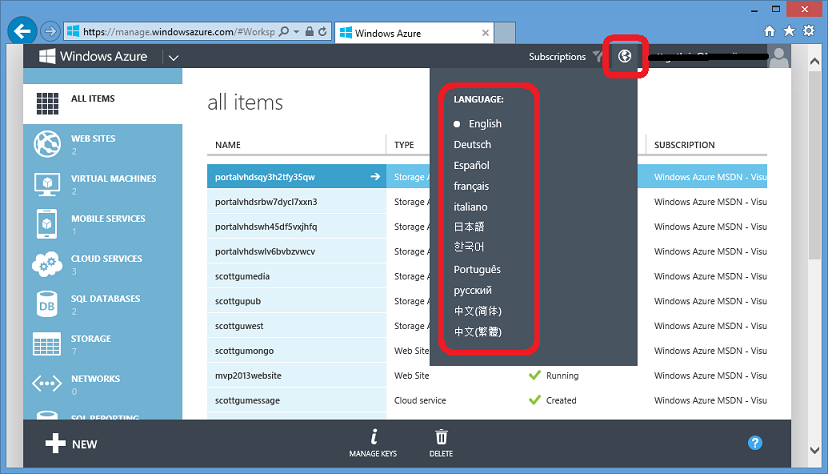The width and height of the screenshot is (828, 474).
Task: Click the browser forward arrow button
Action: click(50, 31)
